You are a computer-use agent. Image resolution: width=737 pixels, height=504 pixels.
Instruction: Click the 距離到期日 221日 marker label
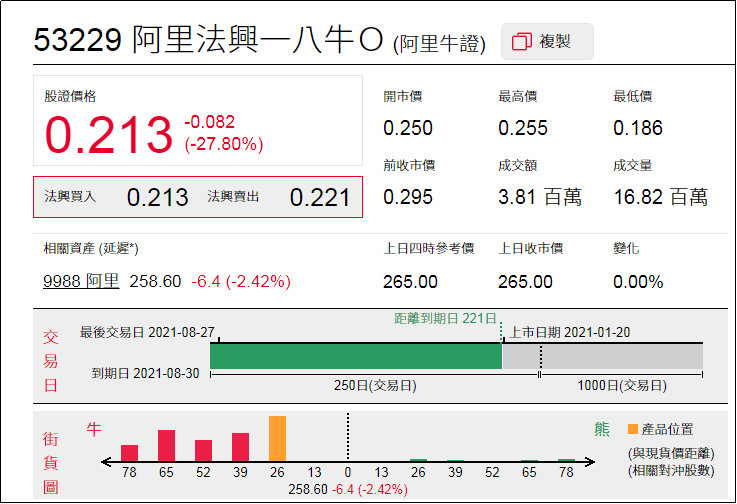click(445, 318)
